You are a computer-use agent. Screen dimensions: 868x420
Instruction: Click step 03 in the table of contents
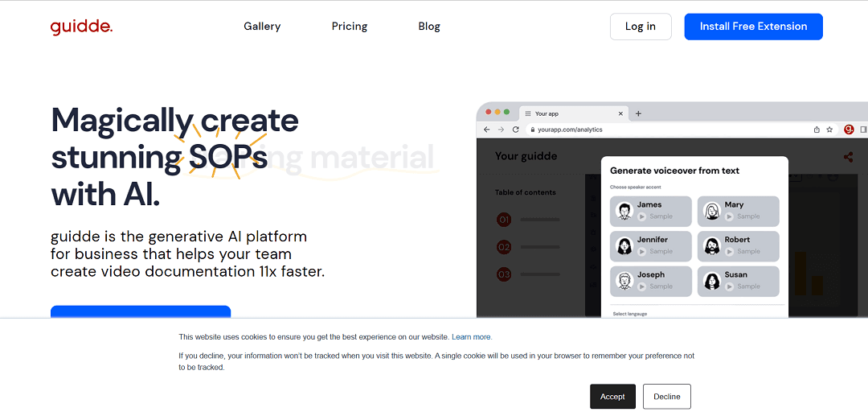(504, 274)
